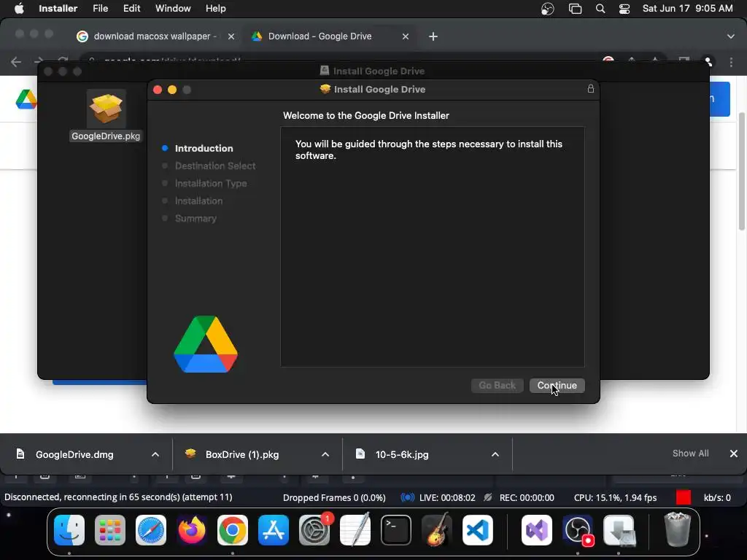Click the Google Drive logo on the web page
The width and height of the screenshot is (747, 560).
point(26,99)
